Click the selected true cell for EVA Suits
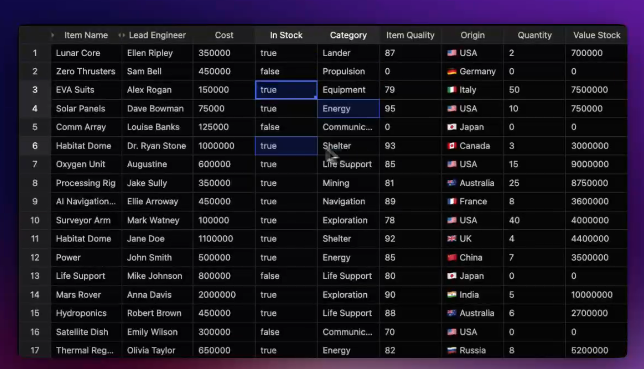 coord(286,90)
